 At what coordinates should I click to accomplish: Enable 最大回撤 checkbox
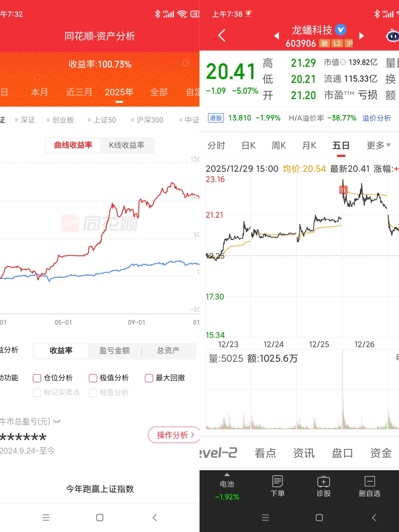pyautogui.click(x=149, y=378)
